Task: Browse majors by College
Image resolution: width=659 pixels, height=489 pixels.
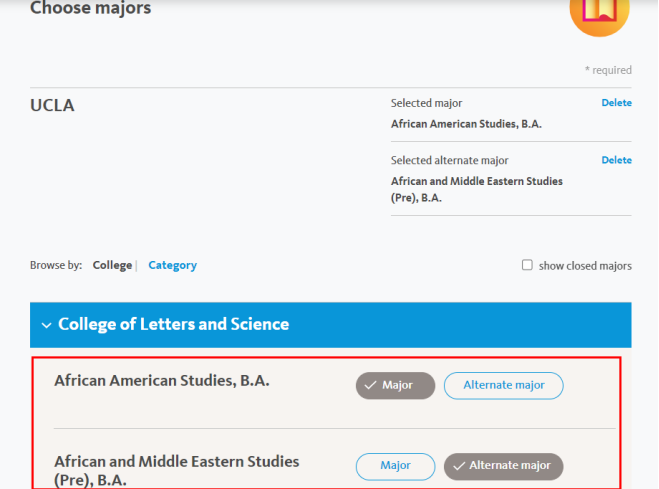Action: click(x=112, y=266)
